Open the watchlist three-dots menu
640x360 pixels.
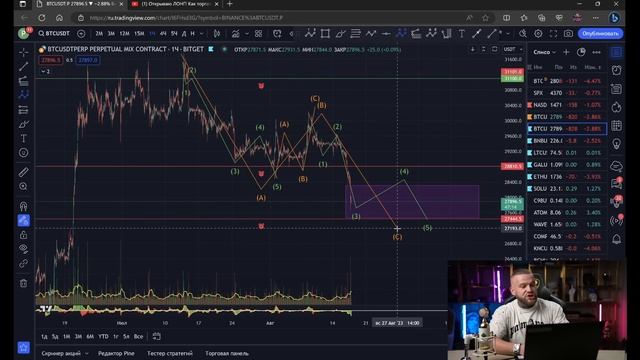(x=596, y=52)
